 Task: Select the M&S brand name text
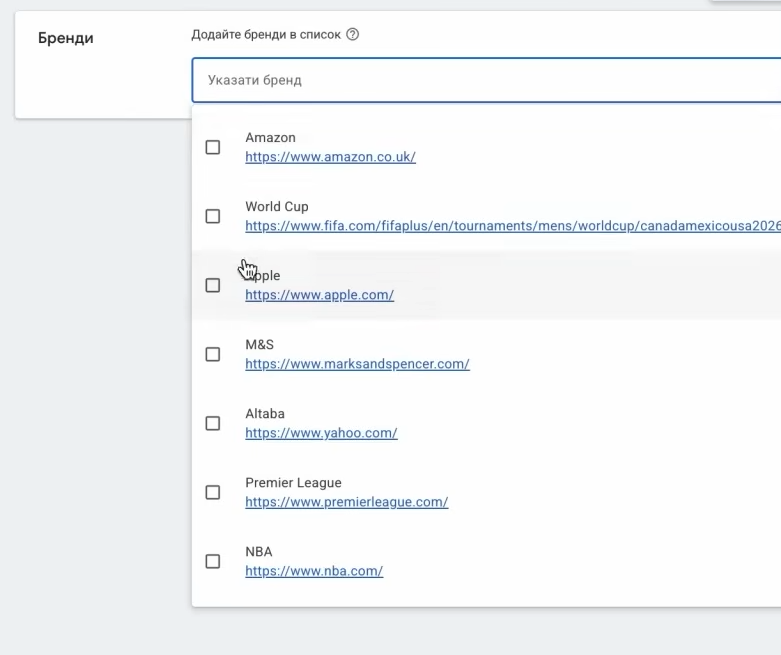[260, 345]
